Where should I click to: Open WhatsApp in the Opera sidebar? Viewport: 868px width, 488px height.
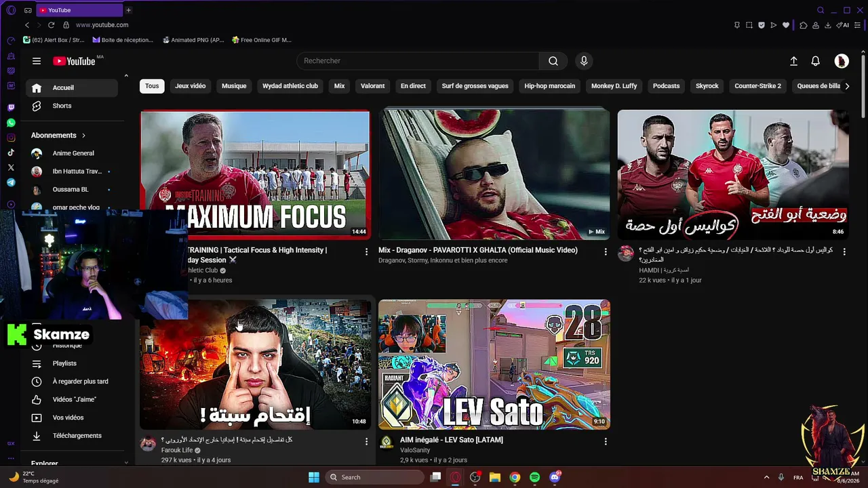tap(11, 123)
